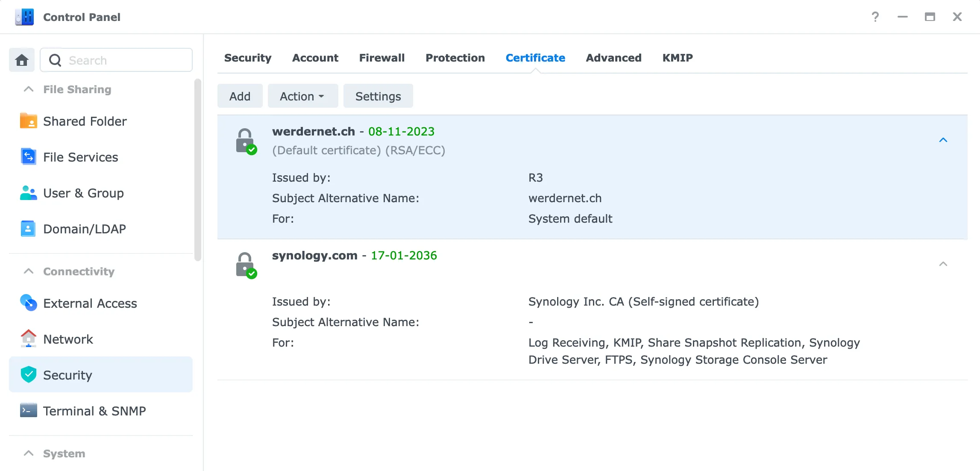Maximize the Control Panel window
Image resolution: width=980 pixels, height=471 pixels.
[930, 17]
